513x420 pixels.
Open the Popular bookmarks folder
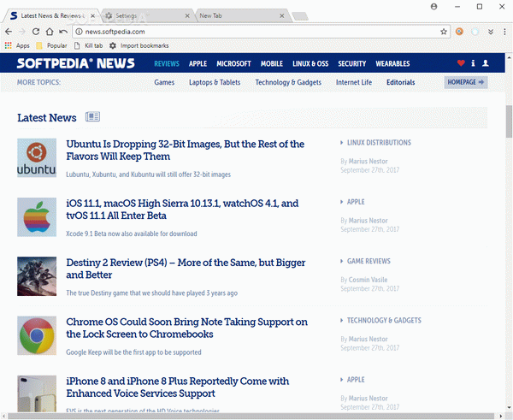[51, 45]
